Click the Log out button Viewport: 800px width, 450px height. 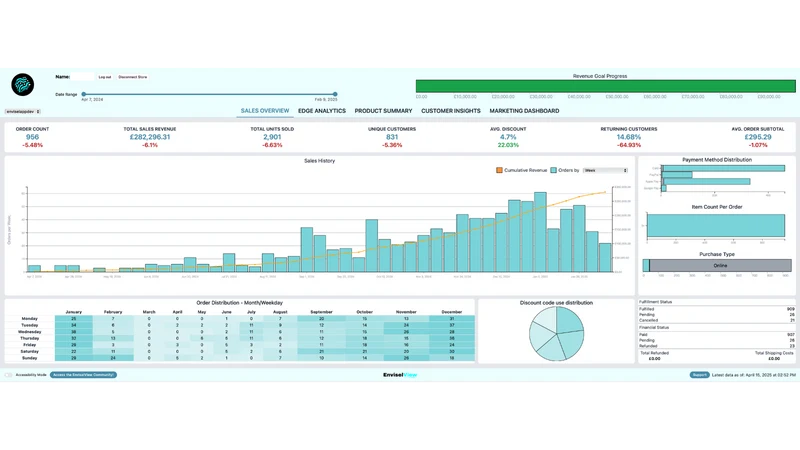(105, 77)
